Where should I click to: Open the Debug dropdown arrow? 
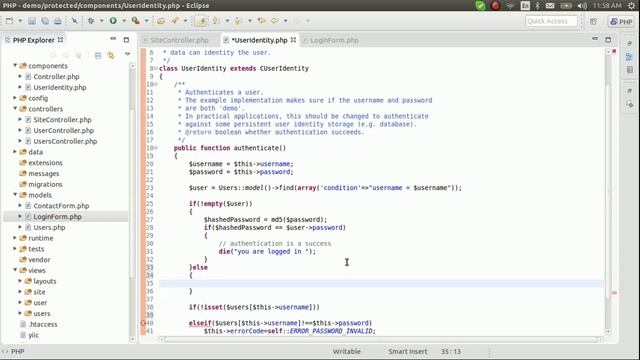coord(101,21)
